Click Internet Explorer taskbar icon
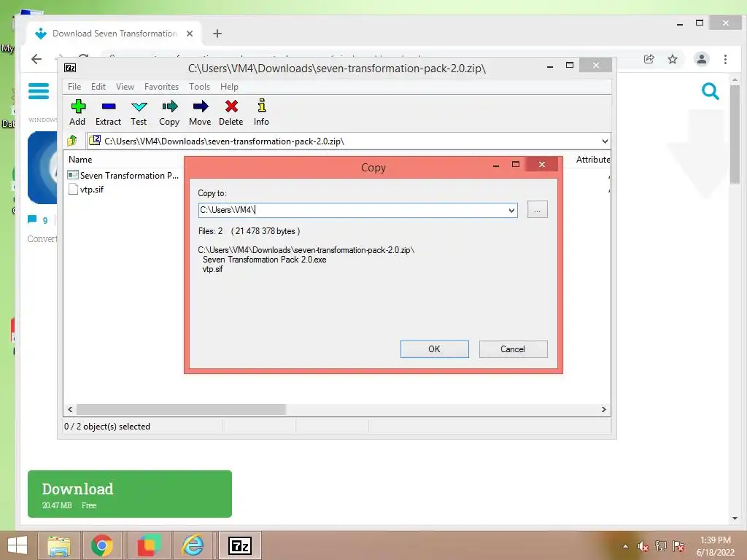The height and width of the screenshot is (560, 747). (x=193, y=545)
